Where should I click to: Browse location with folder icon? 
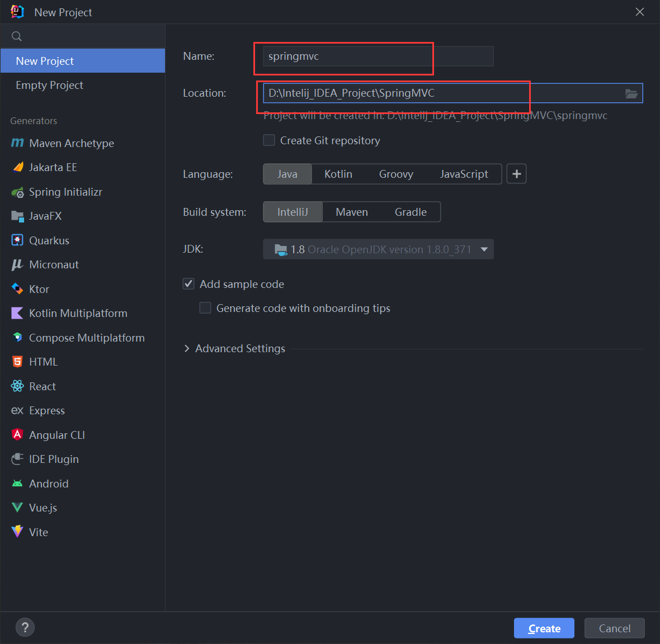[631, 93]
